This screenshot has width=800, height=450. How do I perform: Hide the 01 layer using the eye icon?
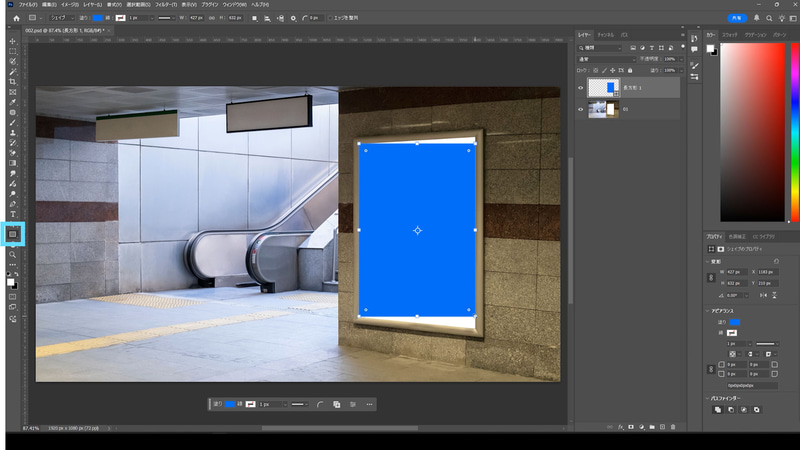(581, 111)
